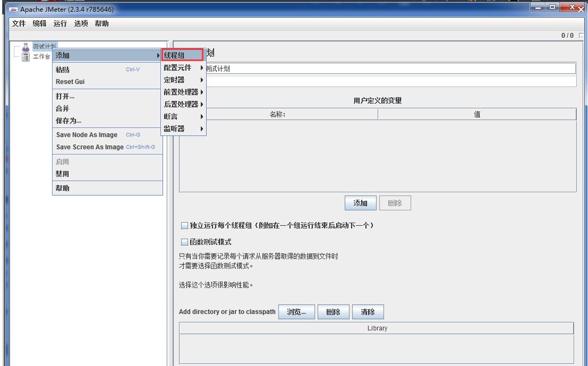Viewport: 588px width, 366px height.
Task: Click the workbench clipboard icon in tree
Action: click(x=26, y=57)
